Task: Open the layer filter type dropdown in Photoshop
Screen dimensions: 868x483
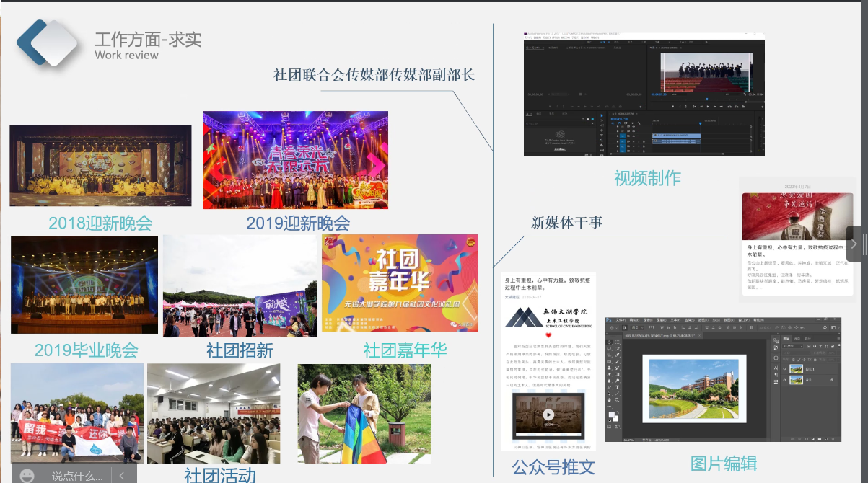Action: click(x=792, y=347)
